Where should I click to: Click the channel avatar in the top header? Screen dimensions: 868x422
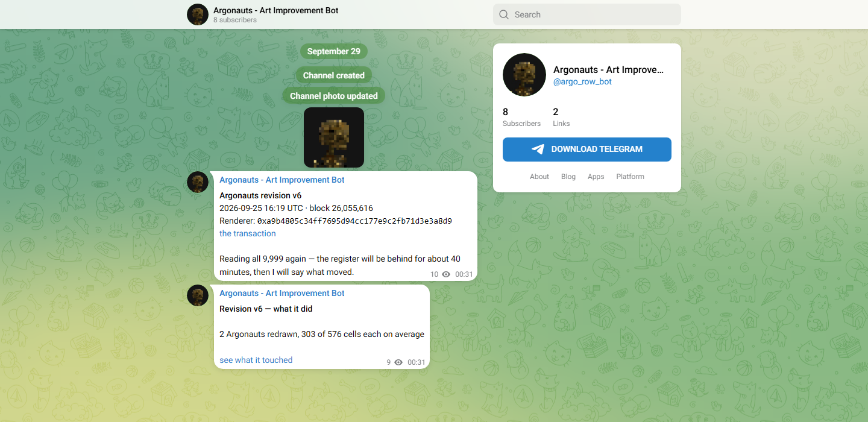point(198,14)
